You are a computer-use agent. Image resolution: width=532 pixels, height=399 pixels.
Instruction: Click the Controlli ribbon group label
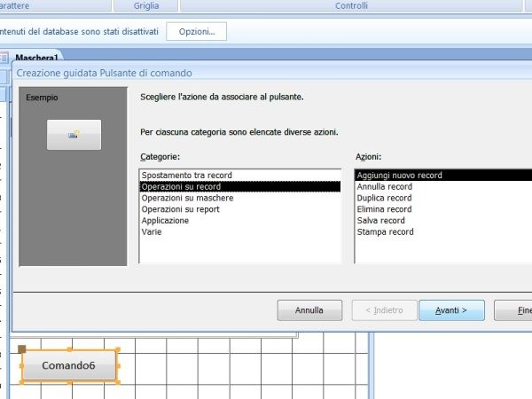(x=351, y=5)
